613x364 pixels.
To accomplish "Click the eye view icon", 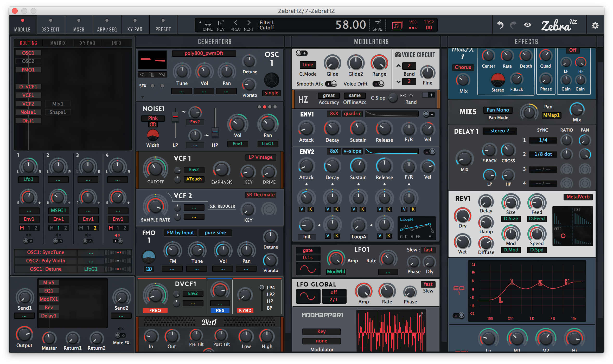I will (528, 25).
